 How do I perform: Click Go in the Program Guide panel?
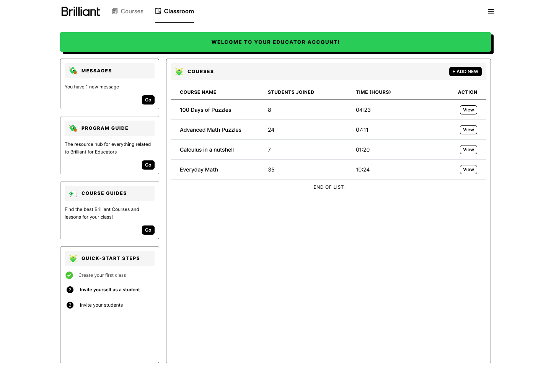148,165
